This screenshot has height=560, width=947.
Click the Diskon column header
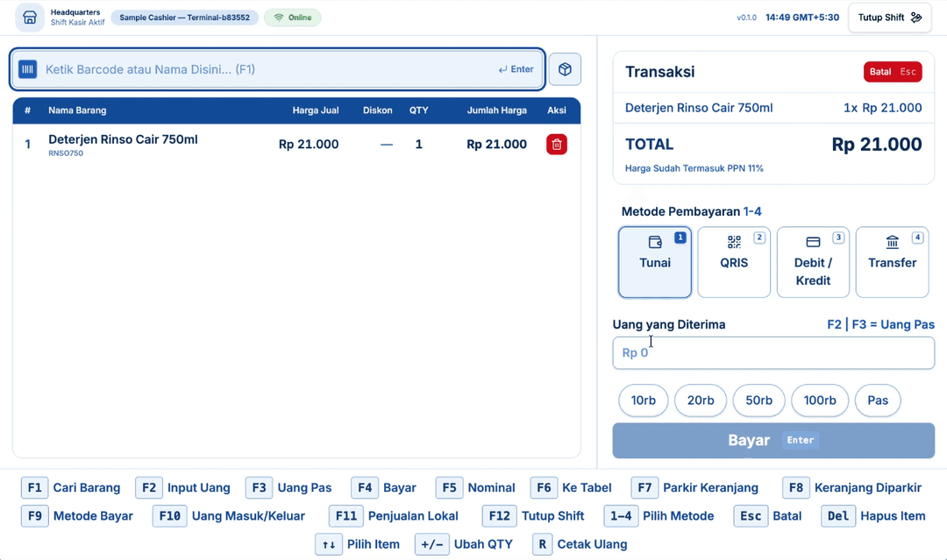[377, 110]
